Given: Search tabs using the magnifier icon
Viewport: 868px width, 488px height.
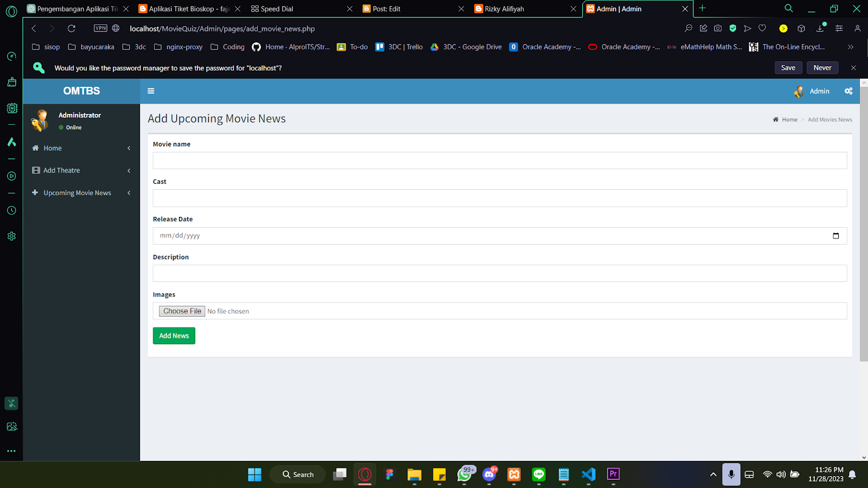Looking at the screenshot, I should click(789, 8).
